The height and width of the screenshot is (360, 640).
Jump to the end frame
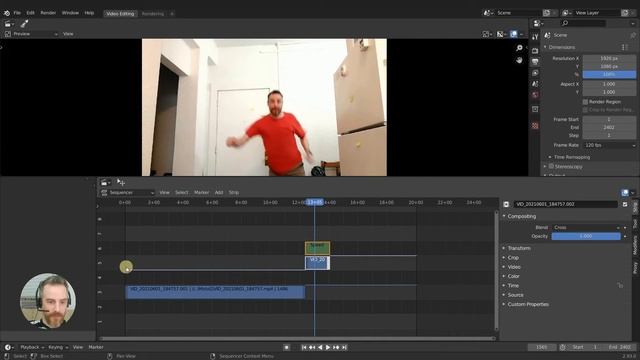click(344, 347)
